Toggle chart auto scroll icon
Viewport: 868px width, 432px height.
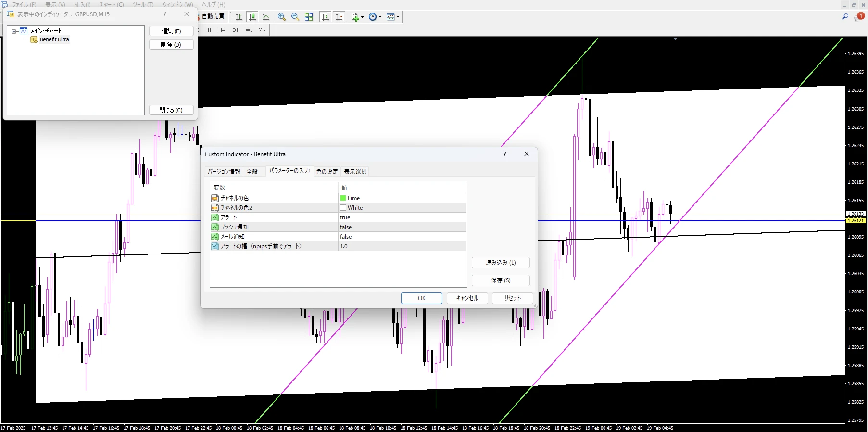(326, 17)
